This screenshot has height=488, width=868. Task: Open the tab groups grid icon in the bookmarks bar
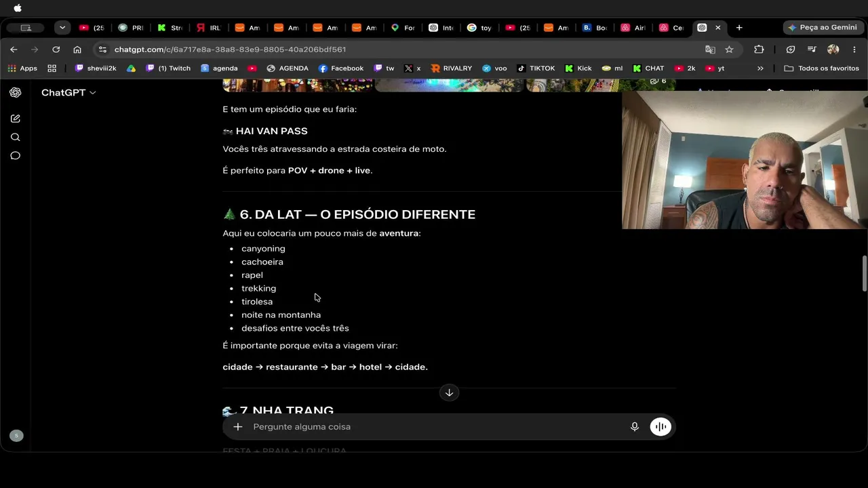52,68
